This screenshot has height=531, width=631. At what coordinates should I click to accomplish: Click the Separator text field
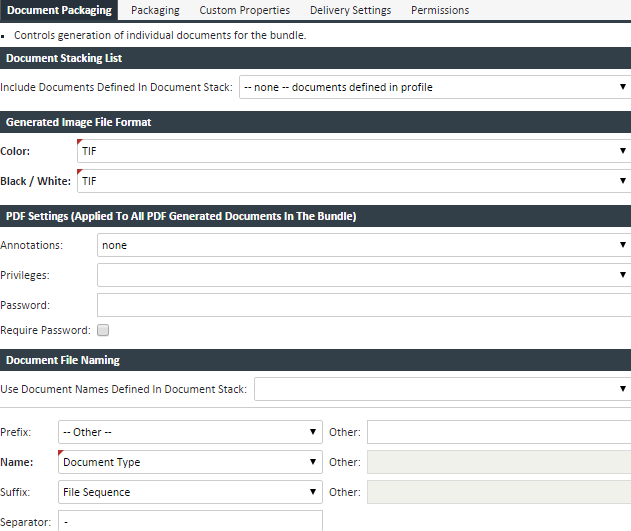point(190,520)
